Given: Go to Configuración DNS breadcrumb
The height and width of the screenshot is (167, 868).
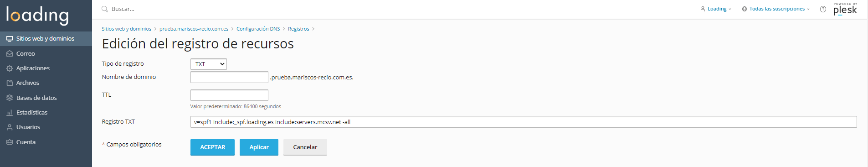Looking at the screenshot, I should 258,29.
